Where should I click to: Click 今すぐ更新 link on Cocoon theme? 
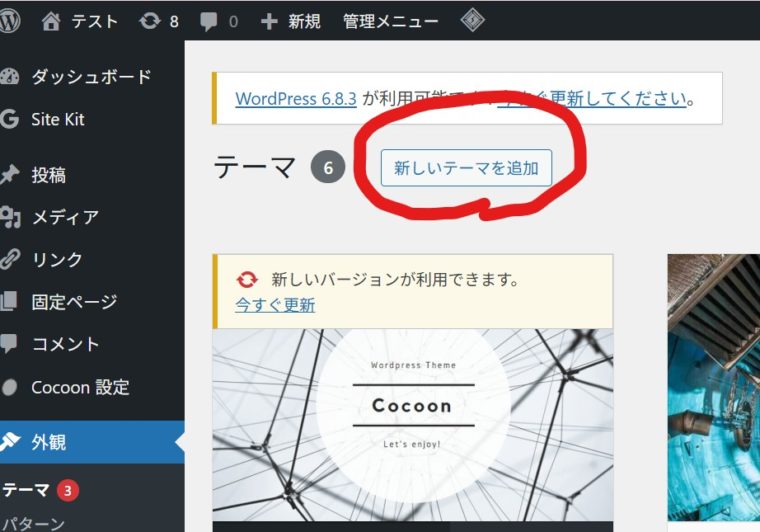click(x=275, y=305)
